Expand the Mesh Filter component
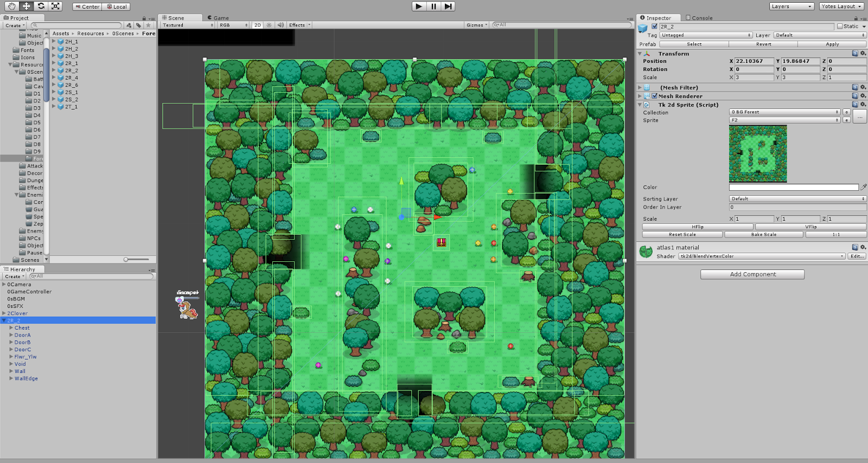868x463 pixels. pos(640,87)
